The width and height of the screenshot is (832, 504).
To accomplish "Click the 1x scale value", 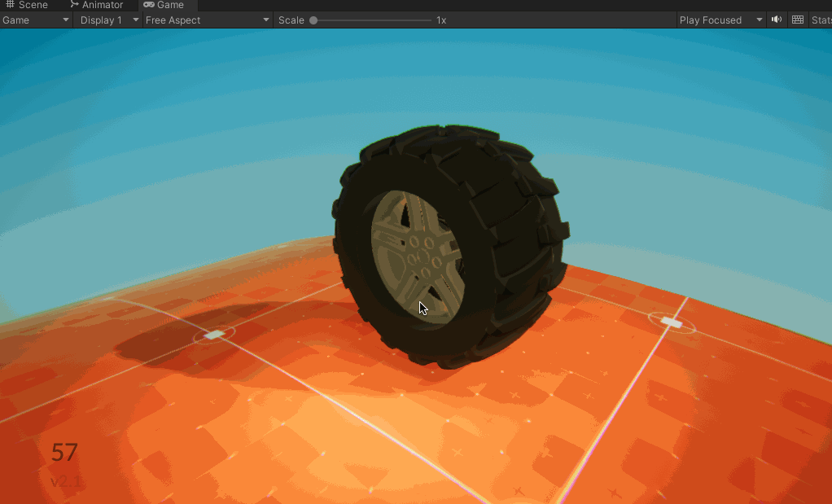I will (x=441, y=20).
